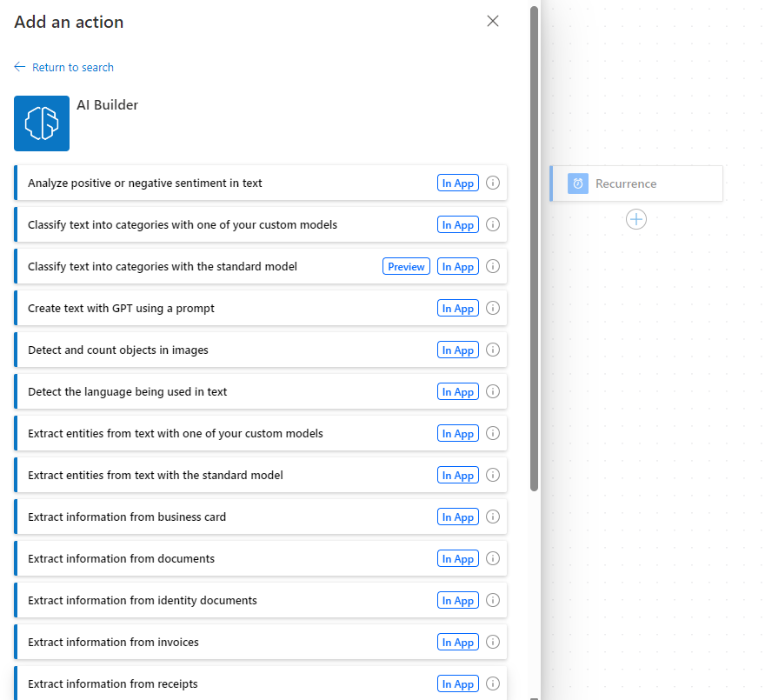Click the Preview badge on Classify text row
The width and height of the screenshot is (765, 700).
406,267
